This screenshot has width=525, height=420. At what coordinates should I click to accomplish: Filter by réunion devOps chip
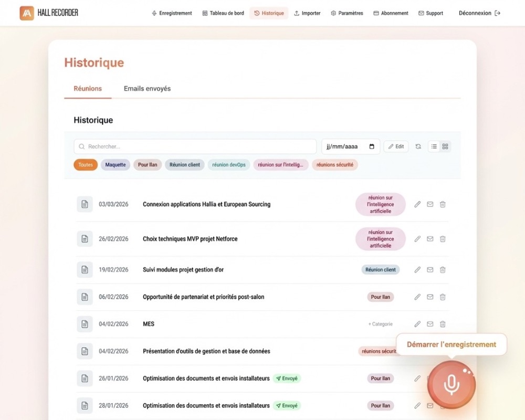click(229, 165)
